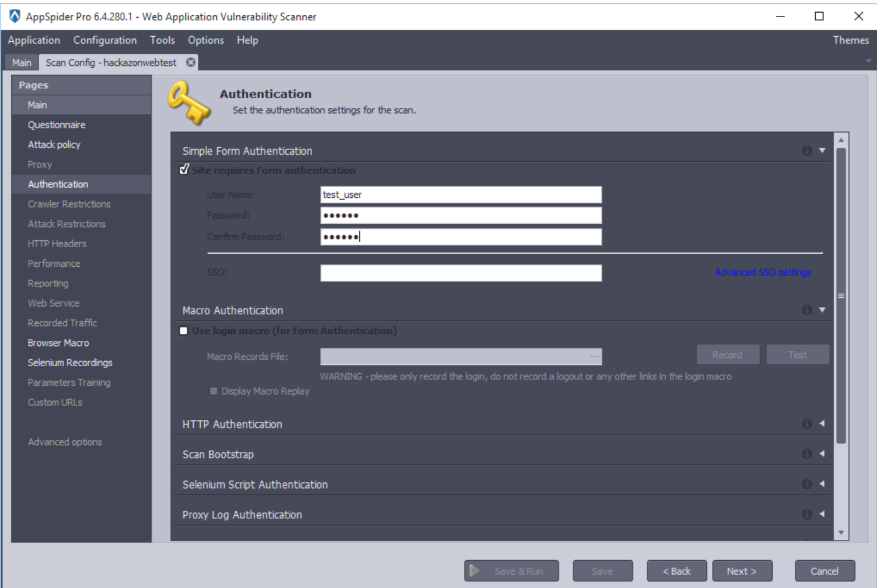877x588 pixels.
Task: Open the Advanced SSO settings link
Action: [762, 272]
